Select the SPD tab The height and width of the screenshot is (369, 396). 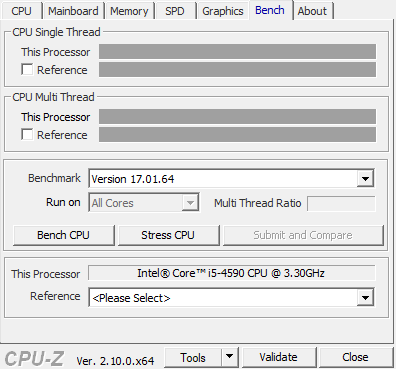175,11
